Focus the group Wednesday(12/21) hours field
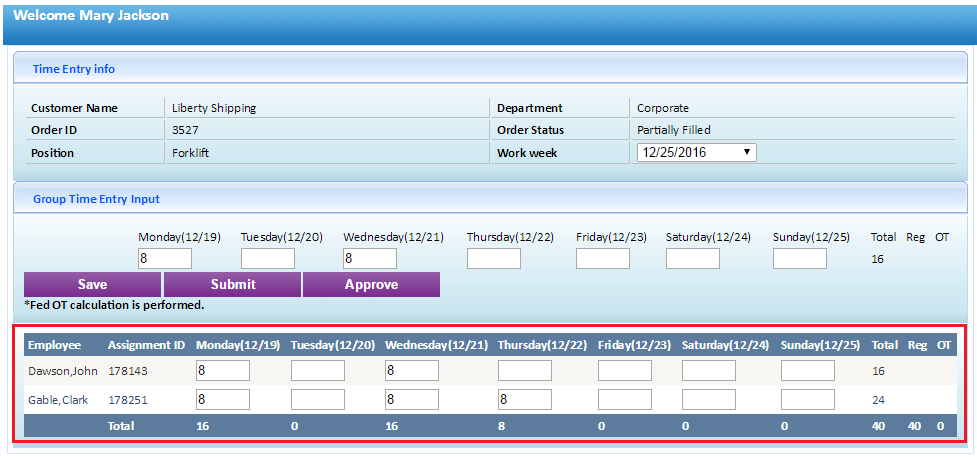Screen dimensions: 977x457 (370, 259)
